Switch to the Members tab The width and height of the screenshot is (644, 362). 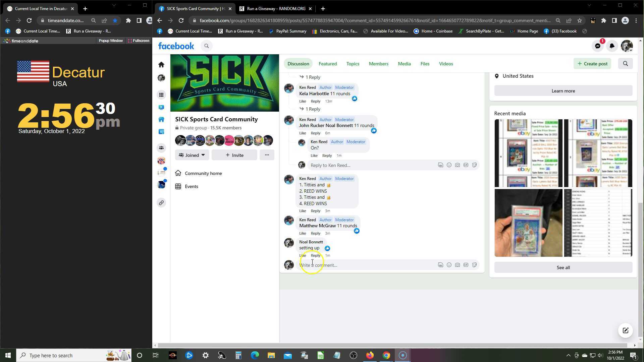[x=378, y=64]
